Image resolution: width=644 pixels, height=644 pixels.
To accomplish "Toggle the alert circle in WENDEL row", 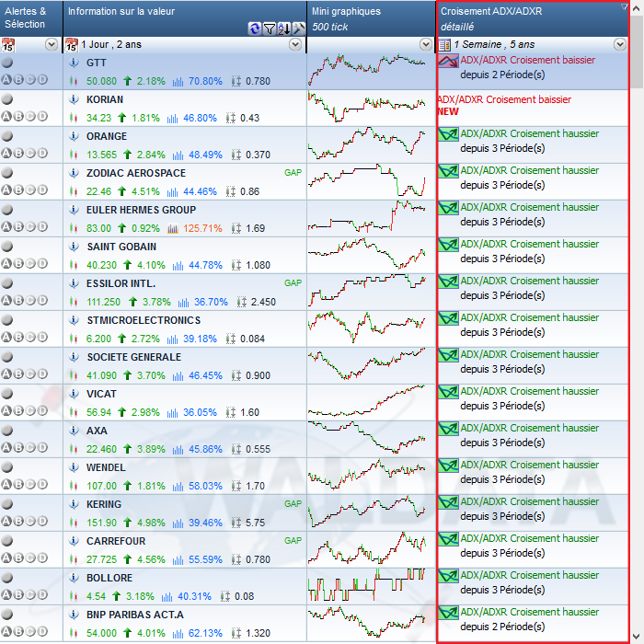I will pos(7,467).
